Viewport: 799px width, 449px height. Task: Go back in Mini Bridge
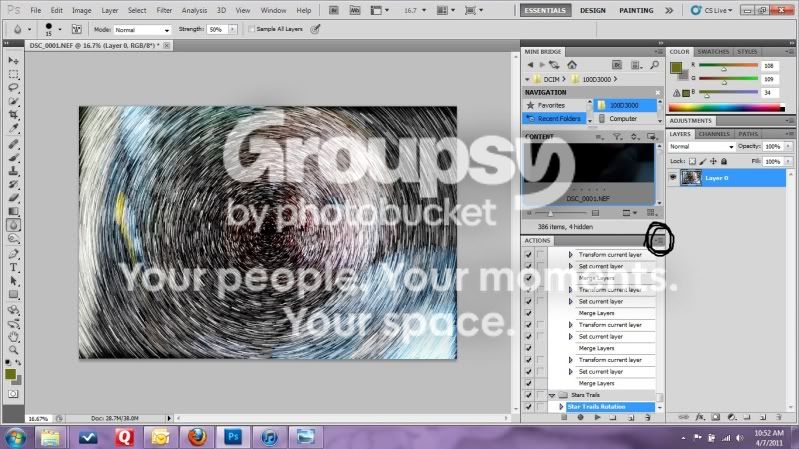point(530,65)
